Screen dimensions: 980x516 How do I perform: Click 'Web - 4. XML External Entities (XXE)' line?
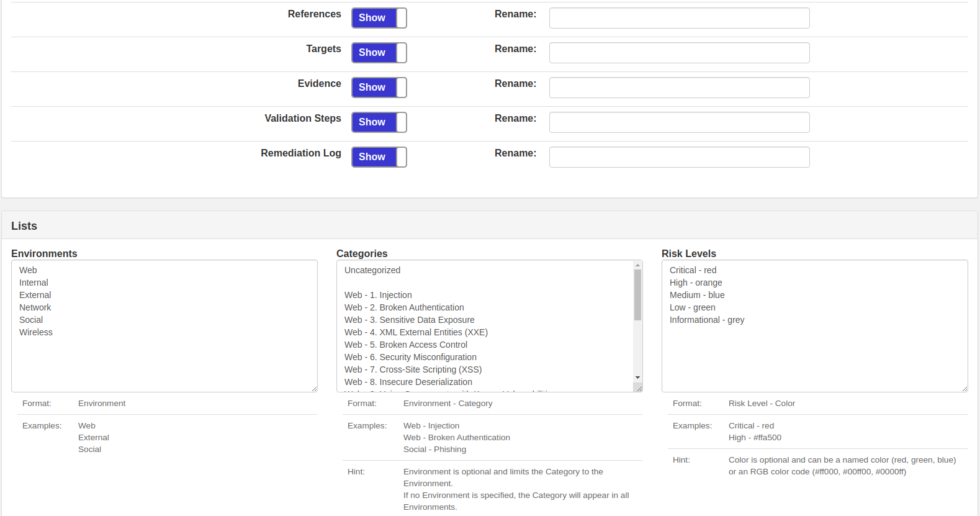click(x=416, y=332)
